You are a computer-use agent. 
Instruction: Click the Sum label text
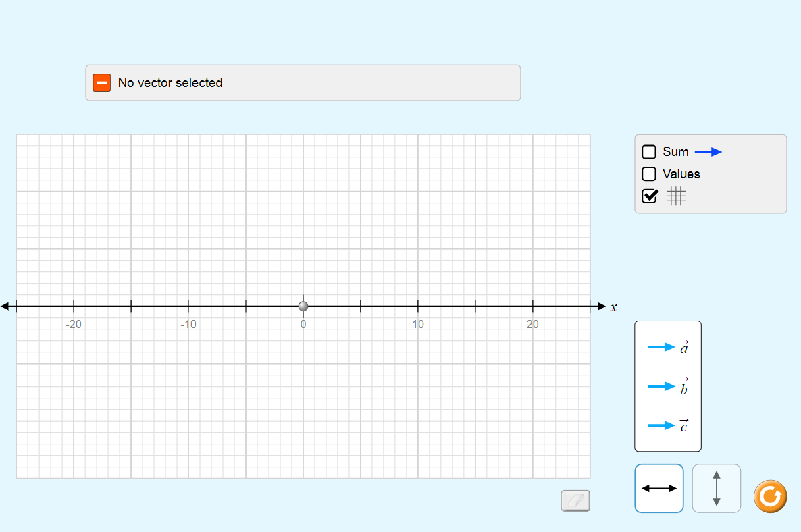click(x=675, y=152)
